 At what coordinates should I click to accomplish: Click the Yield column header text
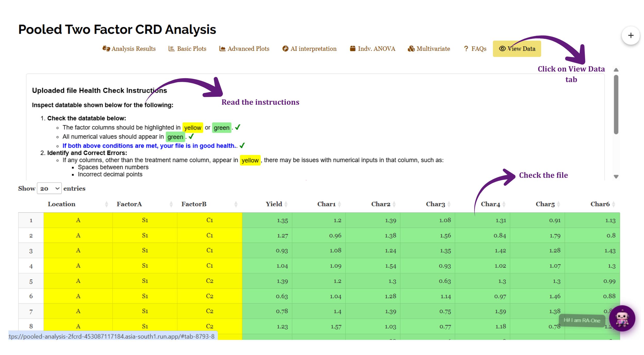(x=274, y=204)
